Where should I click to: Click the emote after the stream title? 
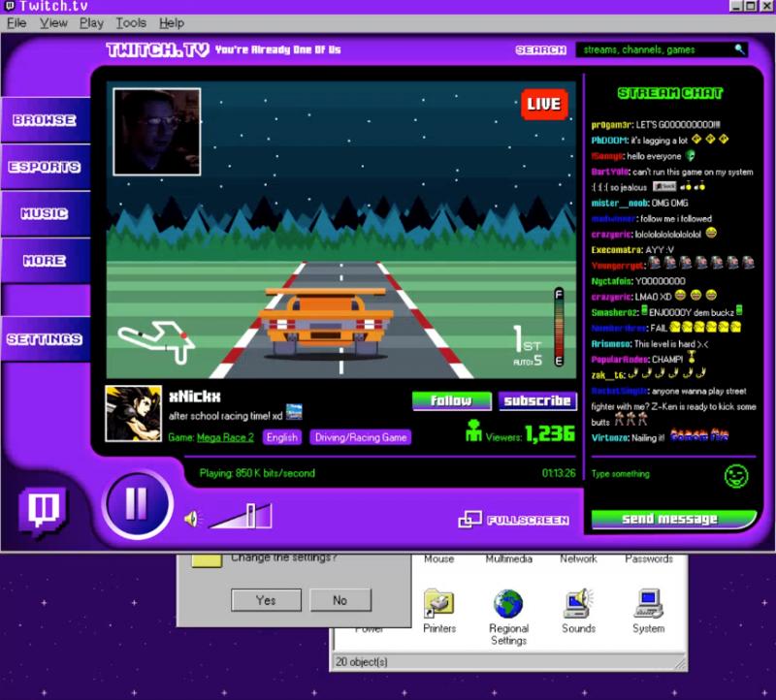pos(294,412)
